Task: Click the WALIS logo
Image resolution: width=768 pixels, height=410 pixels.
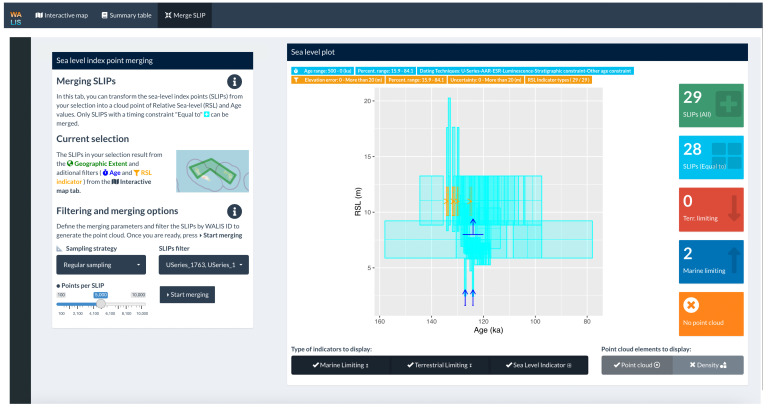Action: pyautogui.click(x=16, y=18)
